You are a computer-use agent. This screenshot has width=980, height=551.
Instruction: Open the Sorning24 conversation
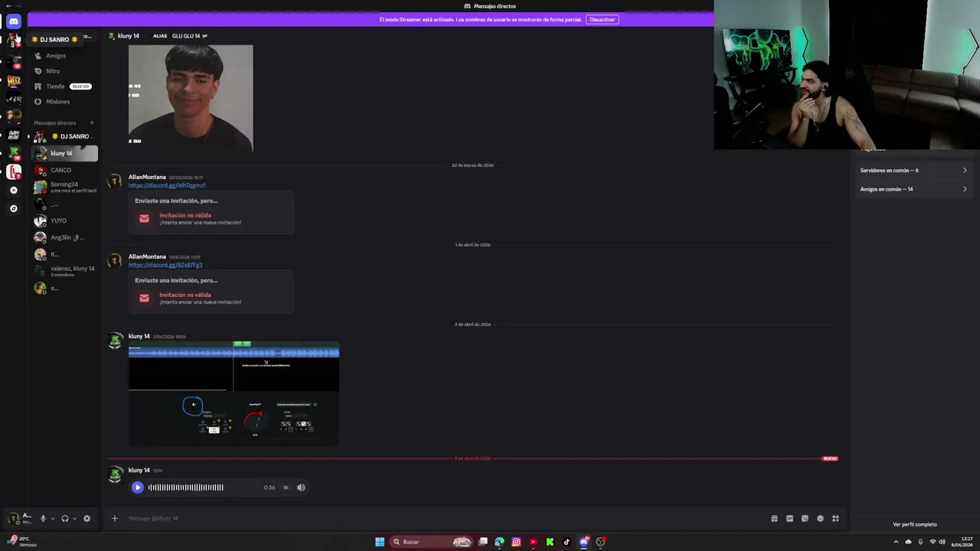click(64, 187)
